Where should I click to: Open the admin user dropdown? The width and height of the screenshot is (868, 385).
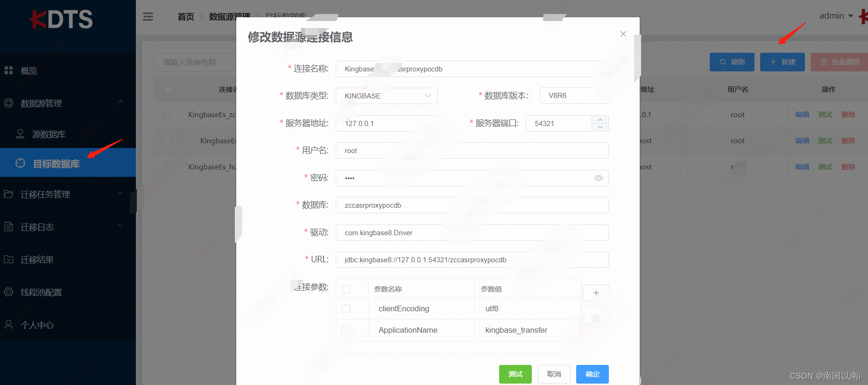836,16
